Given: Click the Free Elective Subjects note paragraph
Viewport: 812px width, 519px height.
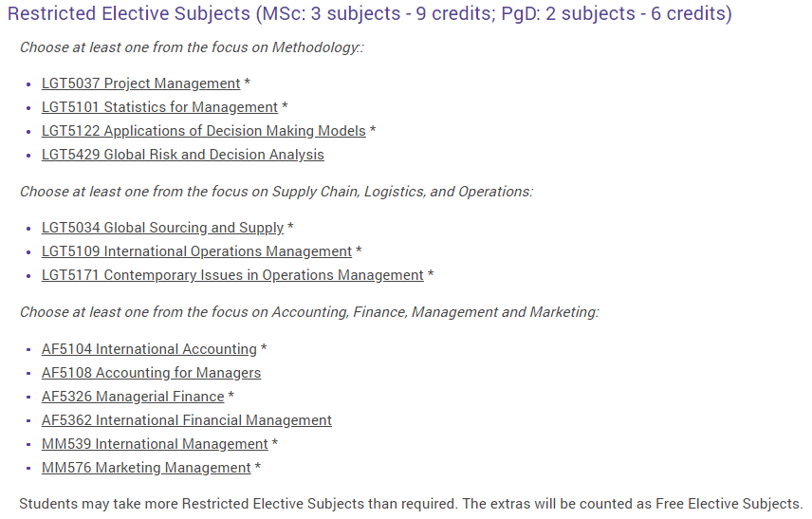Looking at the screenshot, I should (x=411, y=504).
